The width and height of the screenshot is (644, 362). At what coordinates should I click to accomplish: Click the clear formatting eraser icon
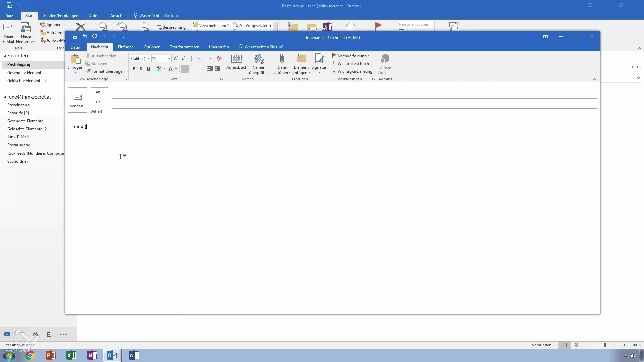(219, 58)
